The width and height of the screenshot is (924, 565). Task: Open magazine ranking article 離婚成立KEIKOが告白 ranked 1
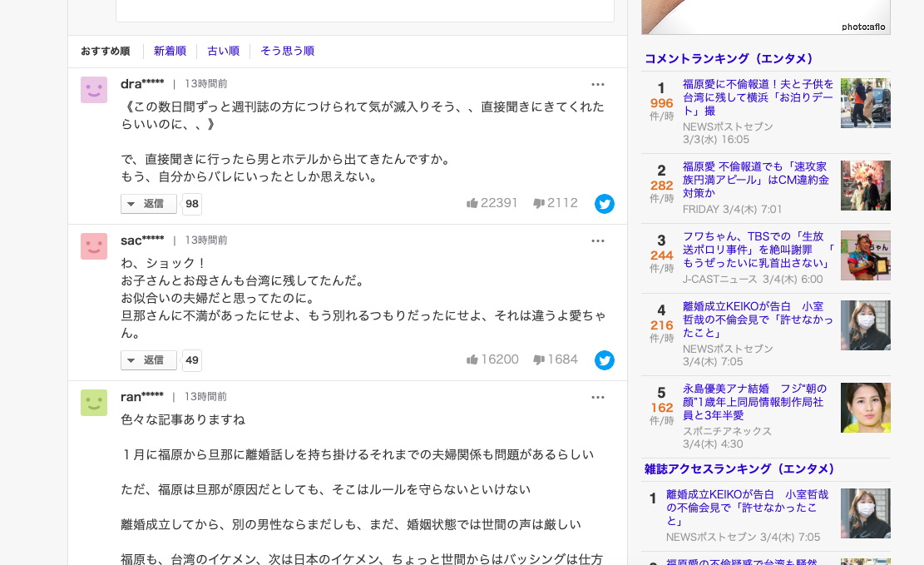tap(747, 508)
